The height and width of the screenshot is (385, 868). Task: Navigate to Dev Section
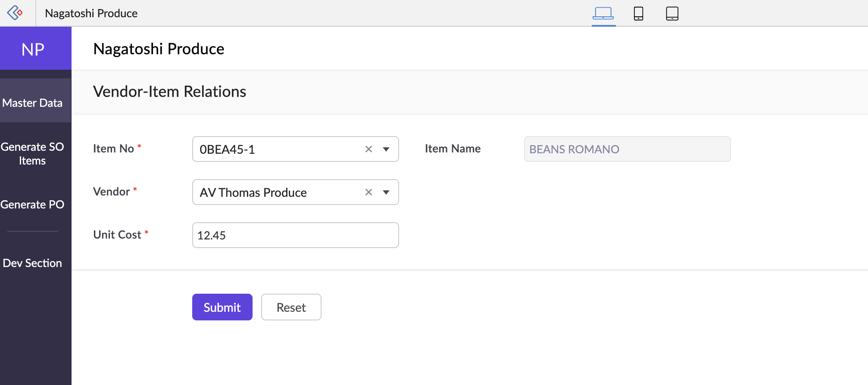pos(33,263)
